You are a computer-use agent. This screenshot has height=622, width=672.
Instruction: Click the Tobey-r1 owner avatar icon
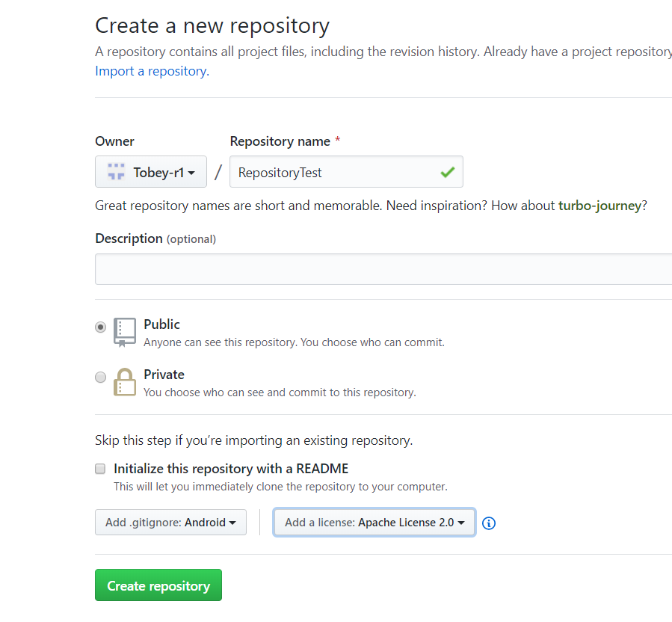click(x=116, y=172)
